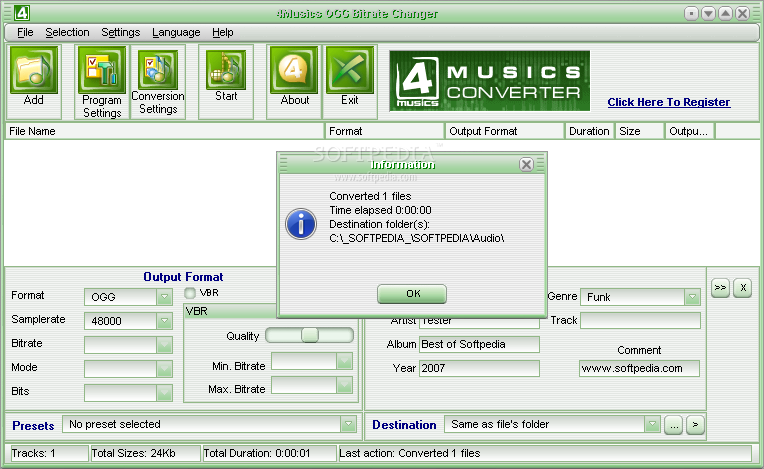Click the blue information icon in dialog

coord(301,224)
